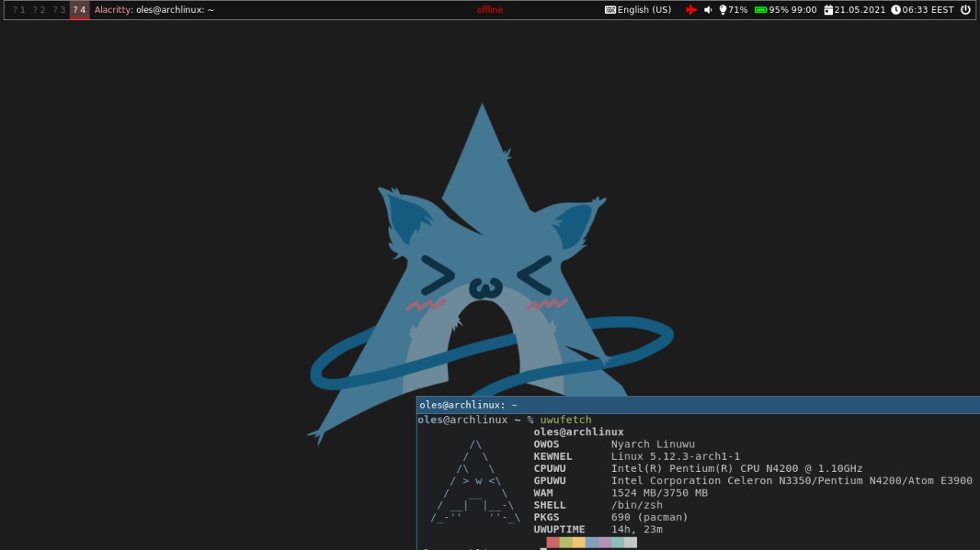Viewport: 980px width, 550px height.
Task: Click the clock icon showing 06:33
Action: coord(896,10)
